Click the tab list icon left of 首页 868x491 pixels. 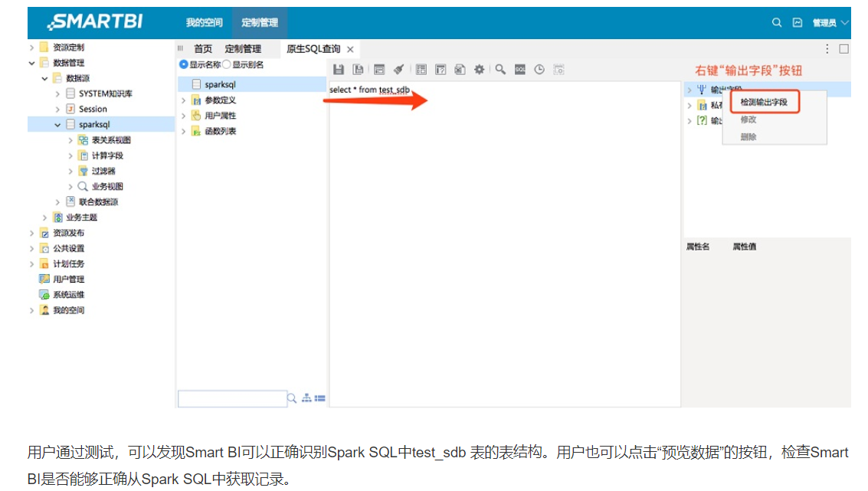181,49
